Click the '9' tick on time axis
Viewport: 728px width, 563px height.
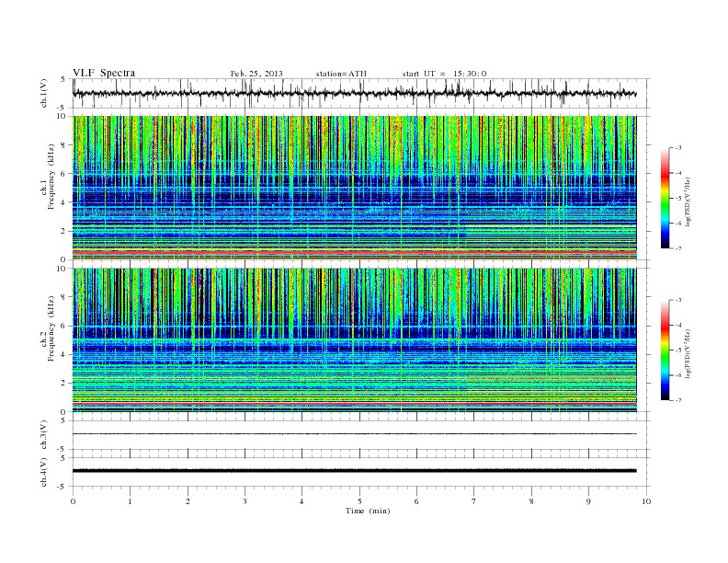(x=588, y=501)
